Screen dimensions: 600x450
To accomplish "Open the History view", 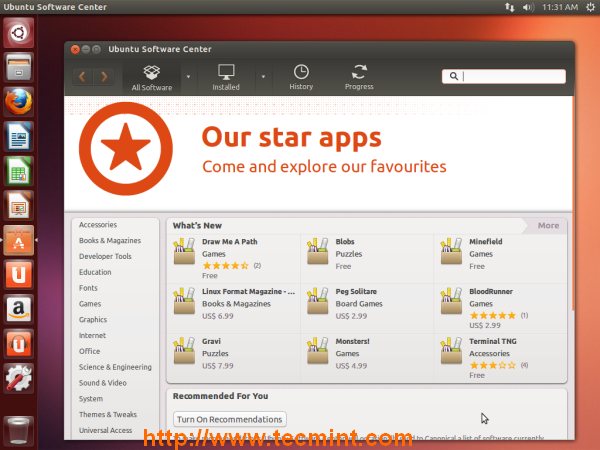I will (301, 78).
